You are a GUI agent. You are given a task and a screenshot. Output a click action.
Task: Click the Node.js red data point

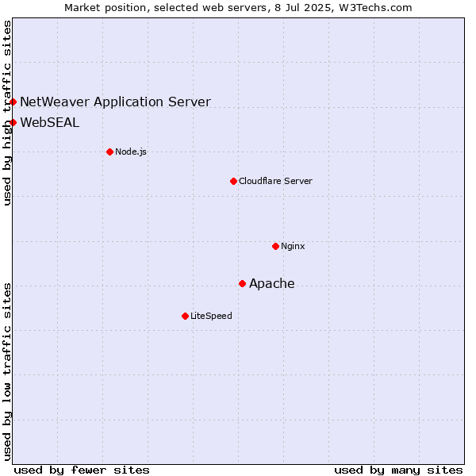click(x=110, y=152)
